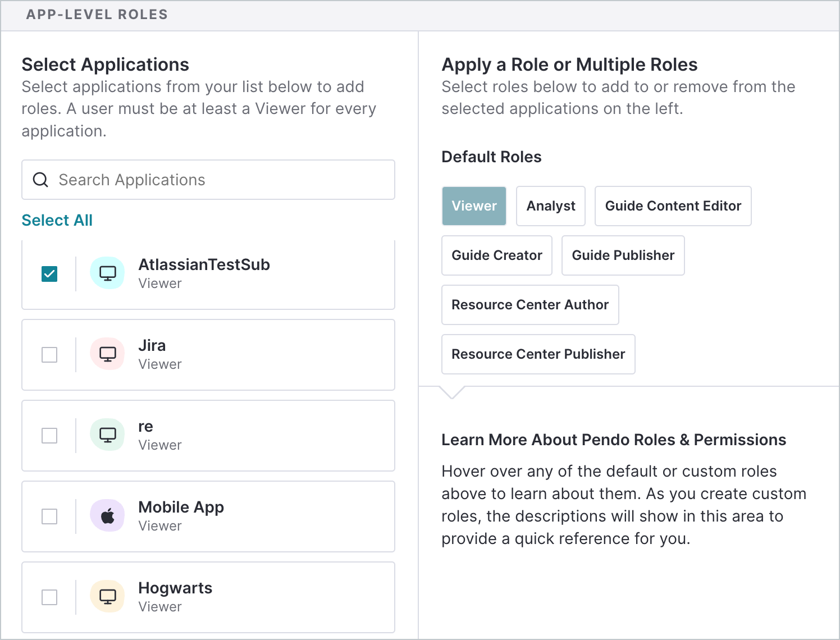Check the re application checkbox

pos(49,436)
